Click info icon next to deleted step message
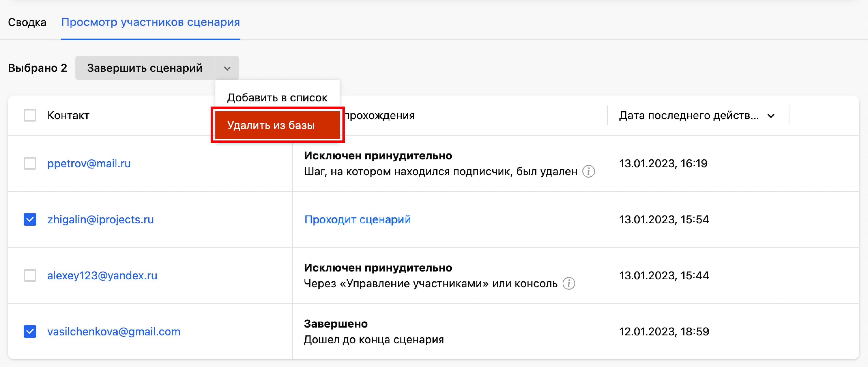 (x=588, y=171)
